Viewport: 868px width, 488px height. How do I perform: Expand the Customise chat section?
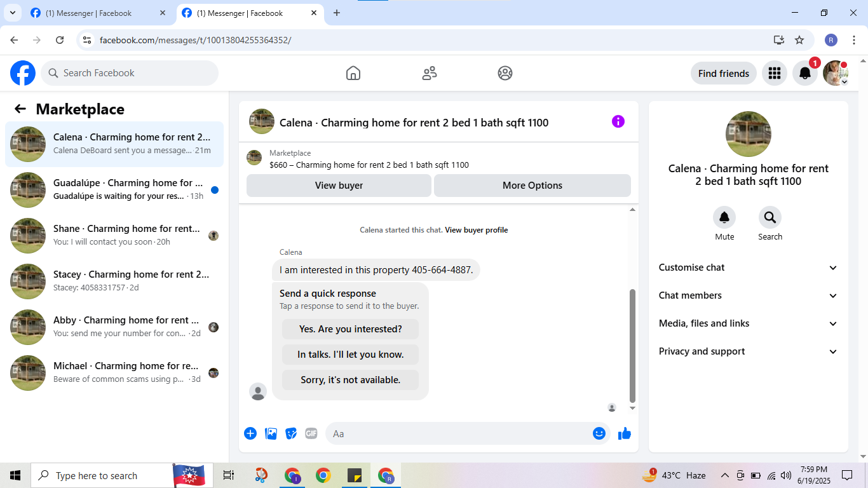[749, 268]
